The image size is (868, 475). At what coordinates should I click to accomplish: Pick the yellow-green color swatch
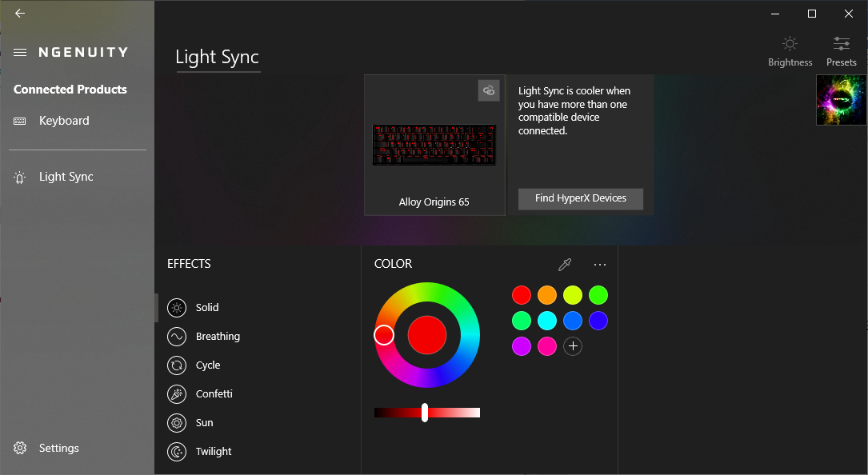572,295
